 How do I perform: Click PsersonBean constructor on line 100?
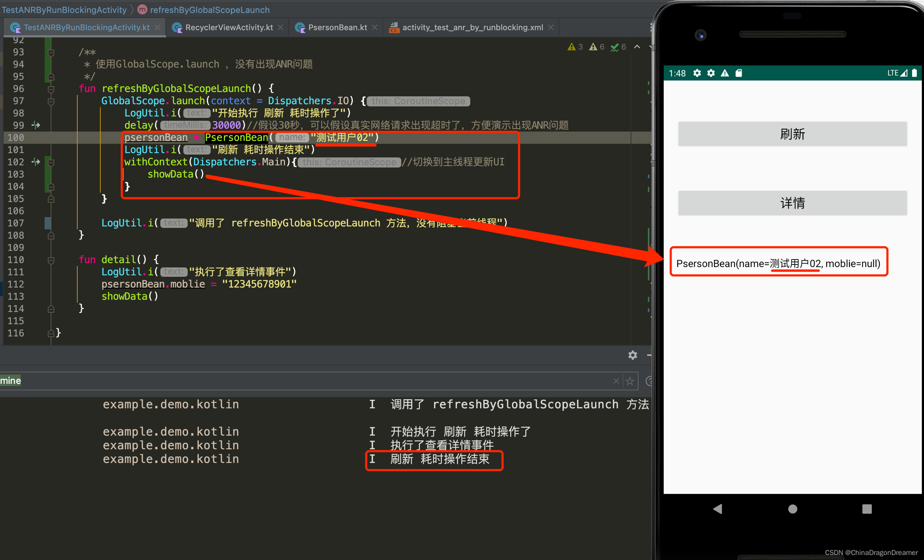[x=236, y=138]
